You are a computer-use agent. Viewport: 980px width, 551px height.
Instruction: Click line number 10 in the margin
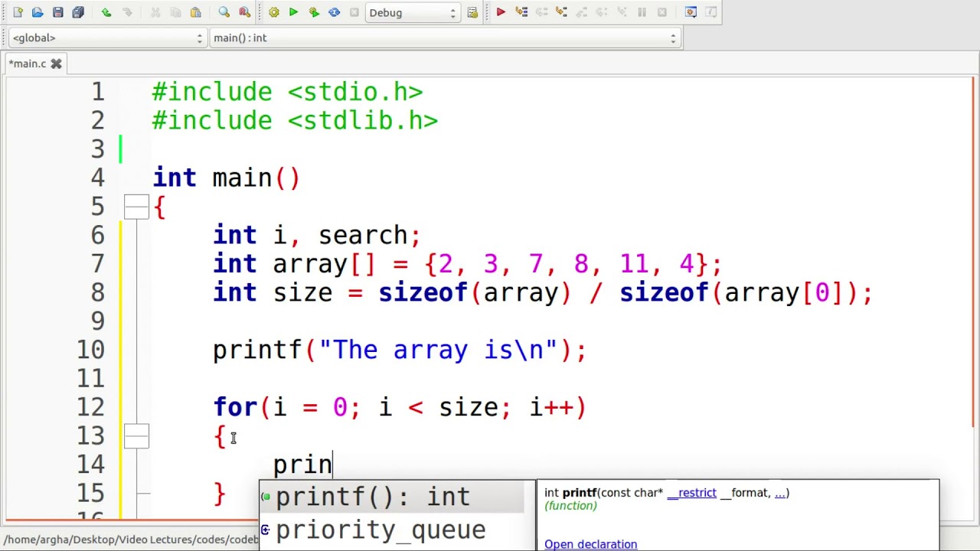click(90, 350)
